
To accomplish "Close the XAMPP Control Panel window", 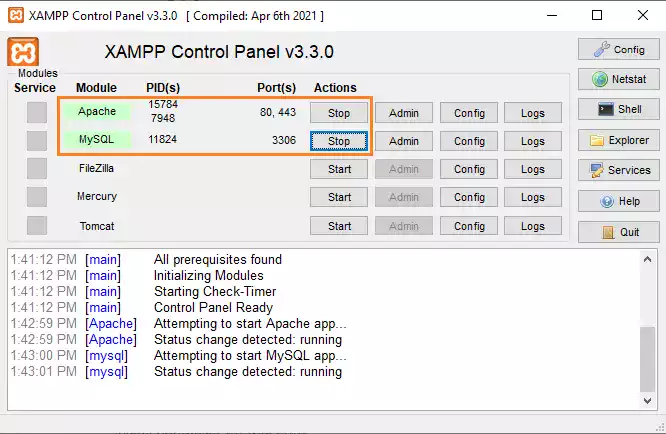I will (x=643, y=15).
